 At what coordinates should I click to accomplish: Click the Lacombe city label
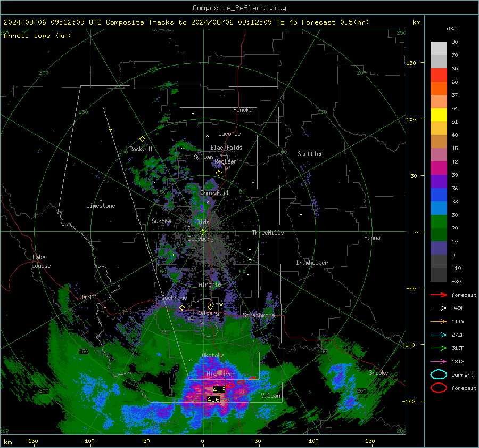point(229,134)
